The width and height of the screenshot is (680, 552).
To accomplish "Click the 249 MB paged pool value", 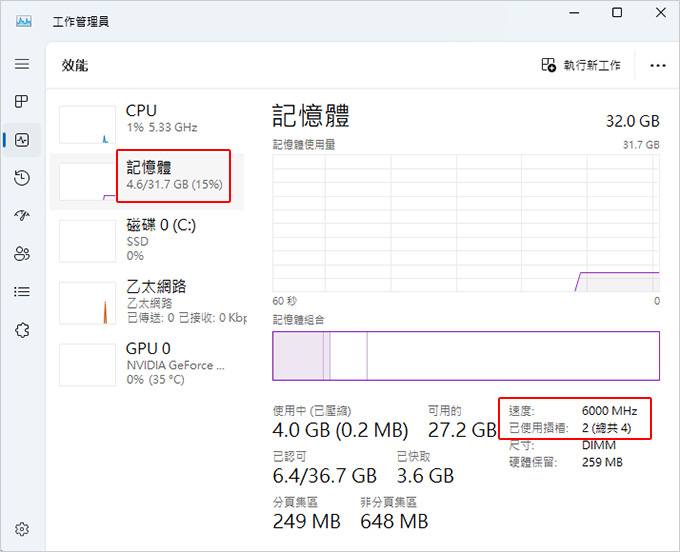I will point(307,521).
